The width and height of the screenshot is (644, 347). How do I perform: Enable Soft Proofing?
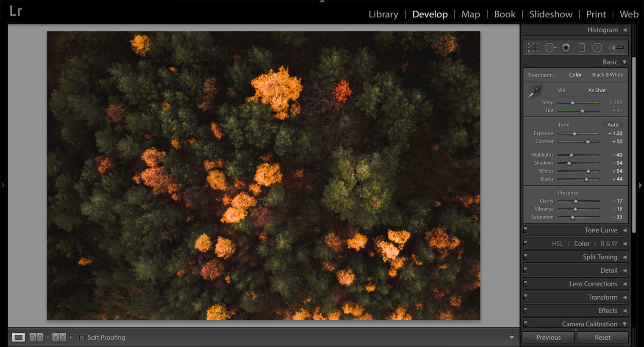[x=81, y=337]
